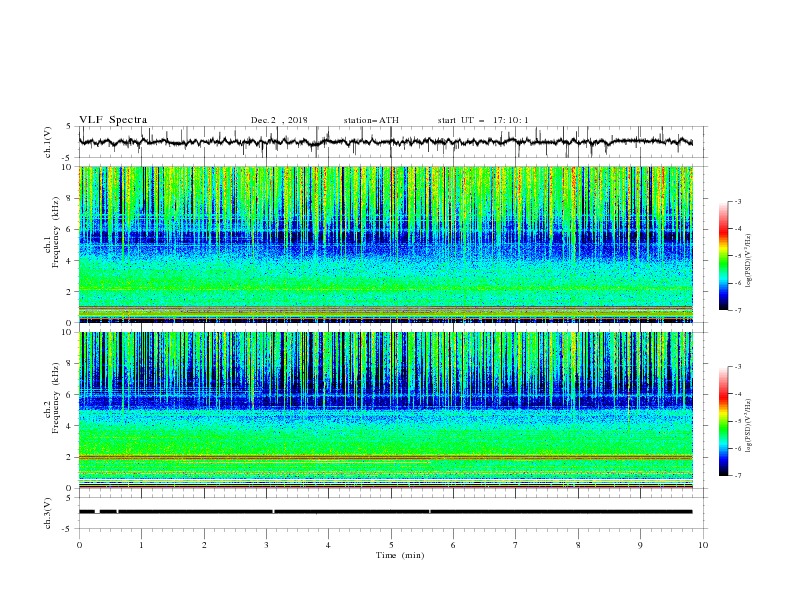Viewport: 792px width, 612px height.
Task: Click time-axis tick label "9"
Action: pos(640,545)
